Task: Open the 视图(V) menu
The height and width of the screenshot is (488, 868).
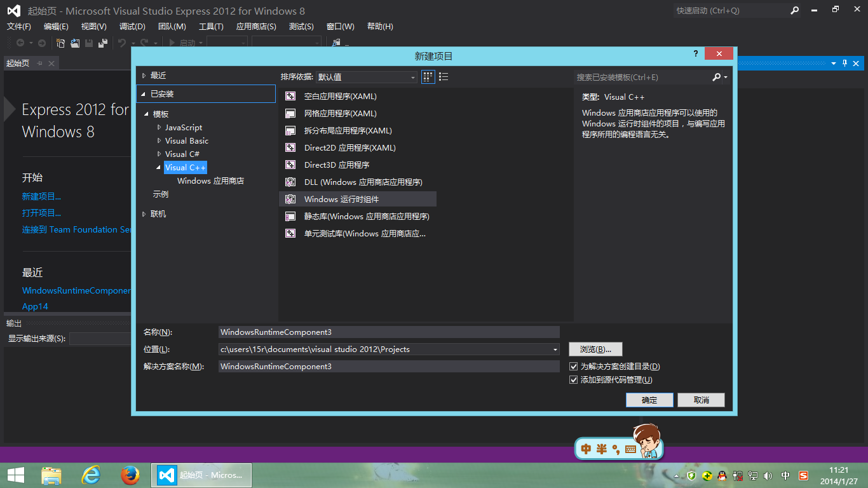Action: click(94, 26)
